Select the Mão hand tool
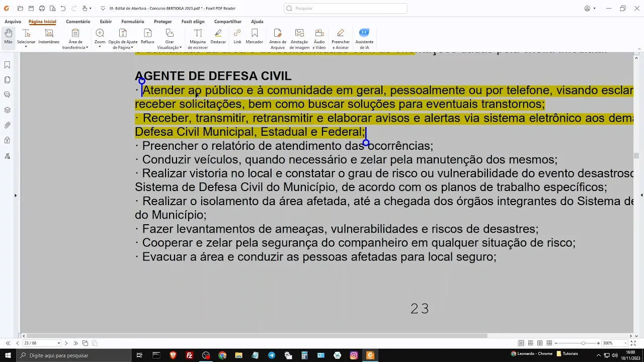 [9, 37]
